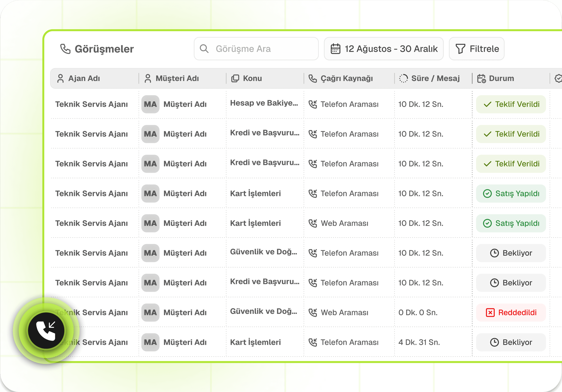Click the magnifier icon in search box
This screenshot has width=562, height=392.
point(204,49)
